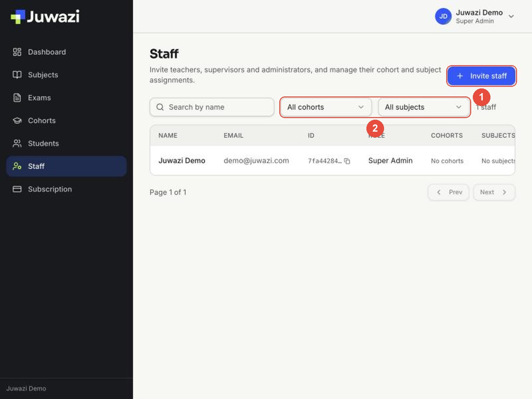Click the Dashboard grid icon
This screenshot has width=532, height=399.
[x=17, y=52]
